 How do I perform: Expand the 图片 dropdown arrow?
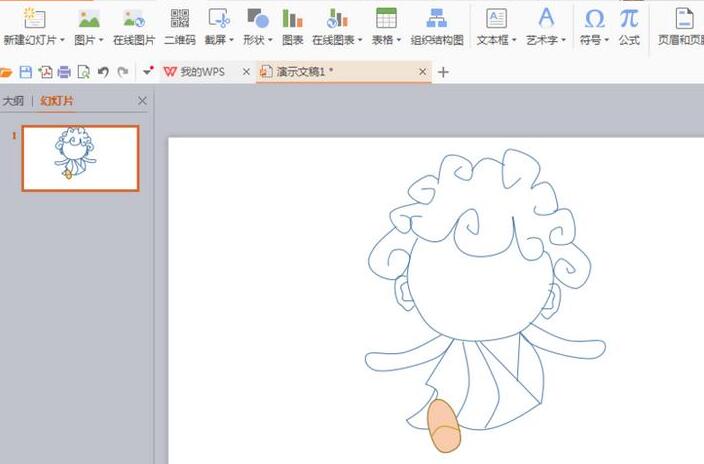coord(101,40)
